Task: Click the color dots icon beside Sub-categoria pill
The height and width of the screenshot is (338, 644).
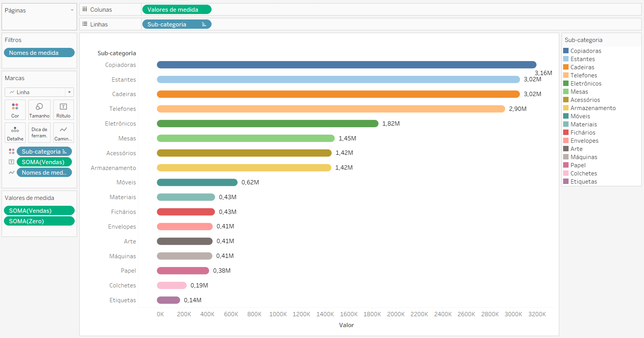Action: [12, 151]
